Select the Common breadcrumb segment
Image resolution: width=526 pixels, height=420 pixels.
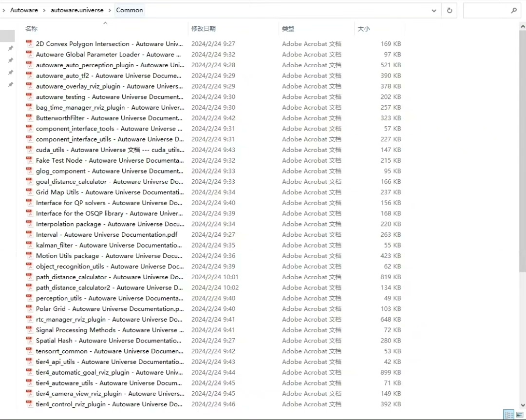tap(130, 10)
